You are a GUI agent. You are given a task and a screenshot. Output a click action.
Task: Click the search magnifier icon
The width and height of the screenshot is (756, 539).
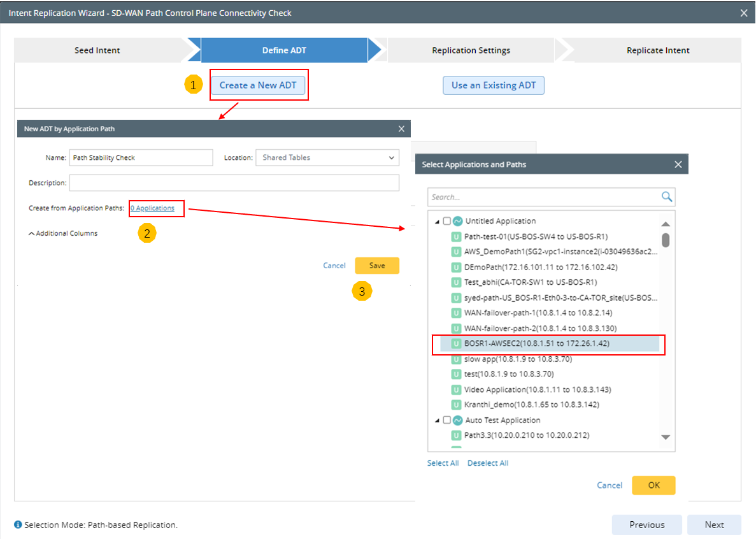[x=667, y=197]
